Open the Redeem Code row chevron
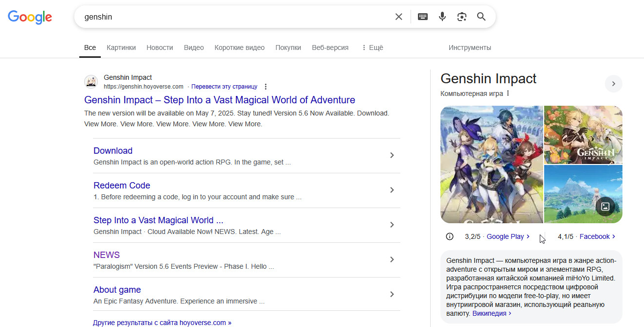Screen dimensions: 644x327 click(x=392, y=190)
